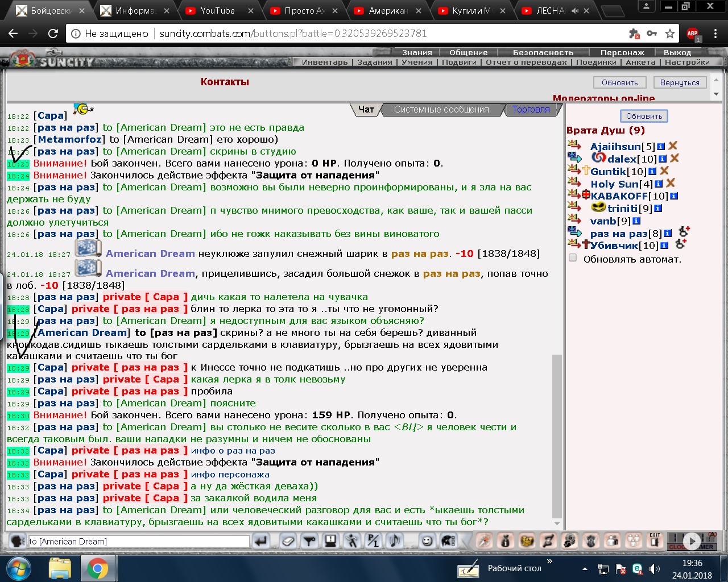Viewport: 728px width, 582px height.
Task: Click the Chrome icon in taskbar
Action: (x=98, y=568)
